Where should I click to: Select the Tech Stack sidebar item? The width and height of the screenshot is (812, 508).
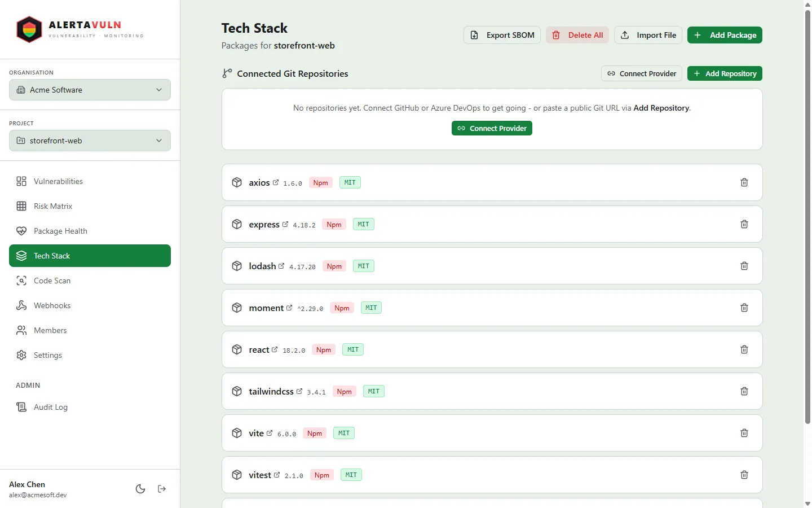point(90,256)
